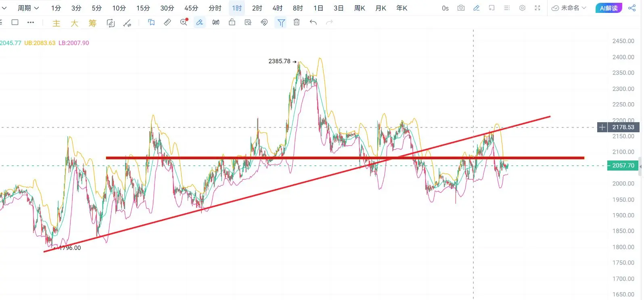This screenshot has width=644, height=300.
Task: Open the list lines menu icon
Action: point(507,8)
